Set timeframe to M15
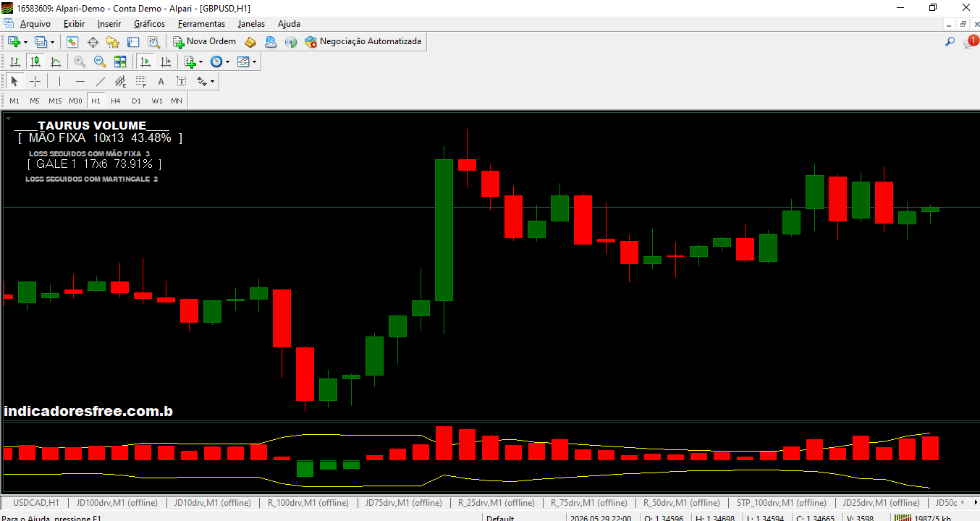The image size is (980, 521). click(55, 101)
